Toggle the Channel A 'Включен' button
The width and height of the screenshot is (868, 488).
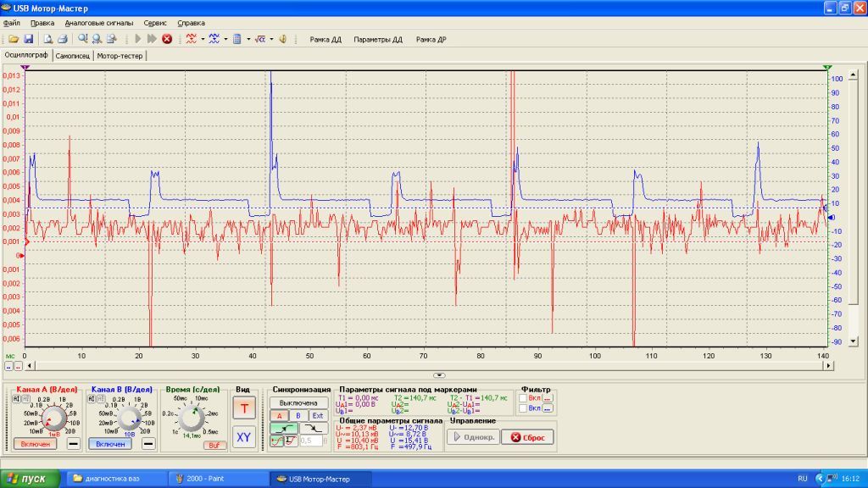coord(35,444)
